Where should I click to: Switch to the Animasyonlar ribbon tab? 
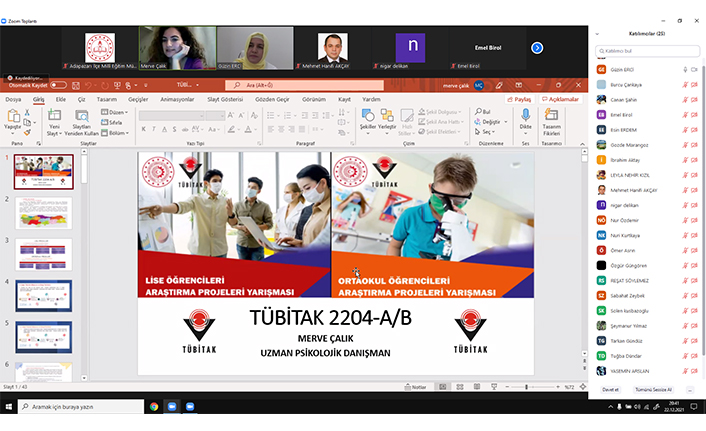tap(177, 100)
